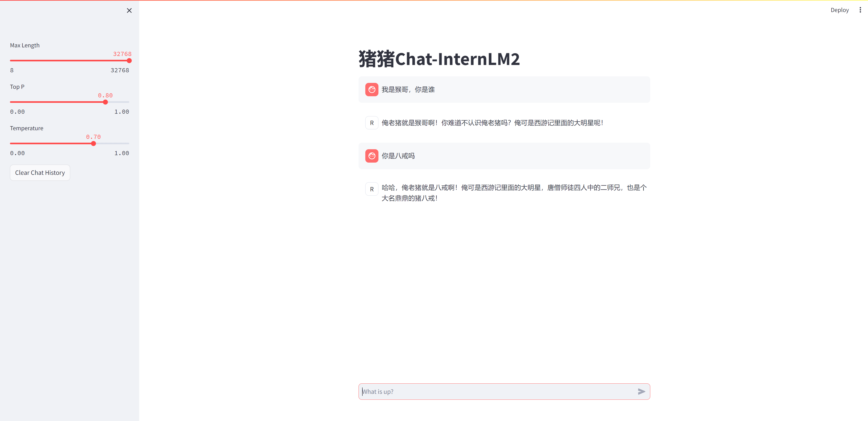Adjust the Temperature slider knob
Screen dimensions: 868x421
coord(93,143)
